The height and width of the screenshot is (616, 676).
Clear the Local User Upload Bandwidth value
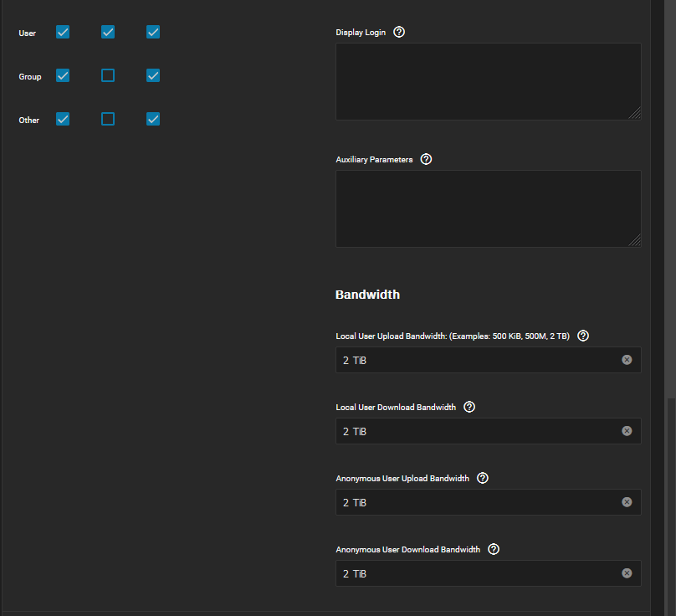pos(627,360)
